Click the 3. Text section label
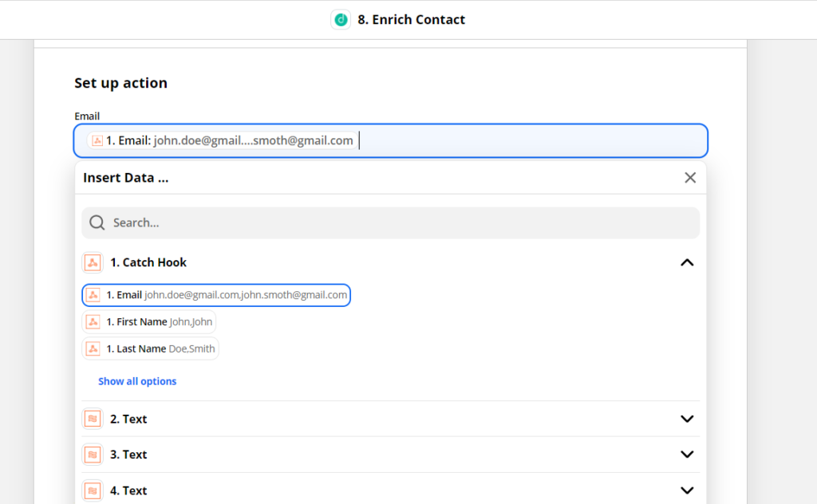This screenshot has height=504, width=817. click(128, 455)
